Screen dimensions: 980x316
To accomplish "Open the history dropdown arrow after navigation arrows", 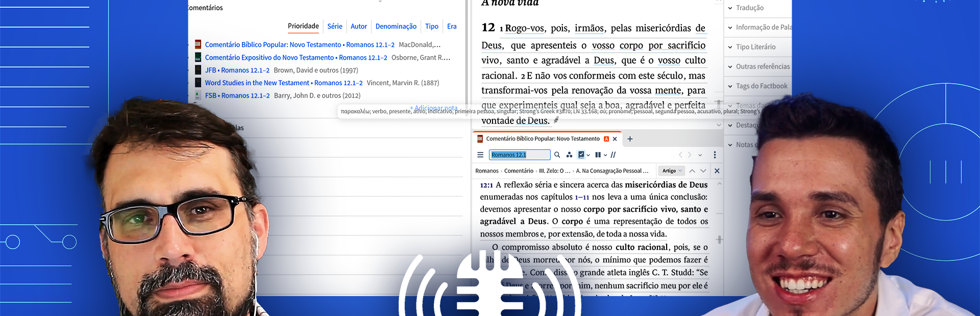I will (x=700, y=155).
